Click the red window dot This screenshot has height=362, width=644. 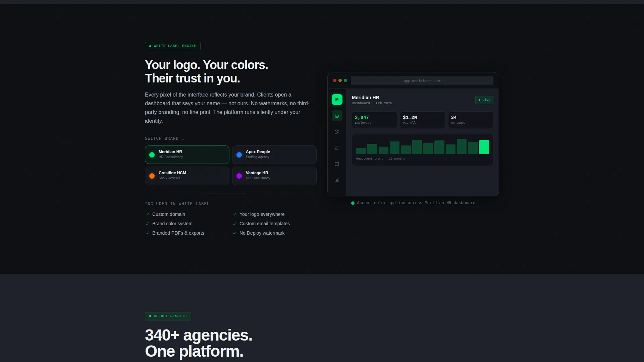tap(334, 80)
